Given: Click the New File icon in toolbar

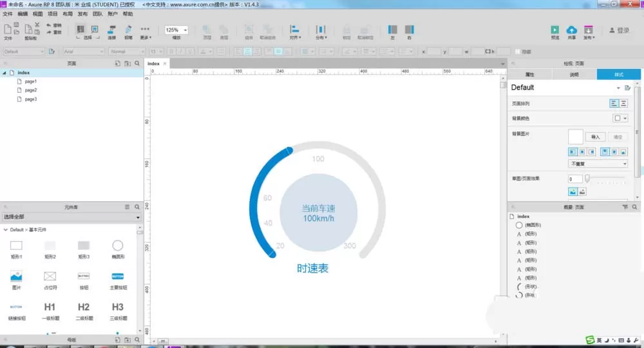Looking at the screenshot, I should click(x=7, y=29).
